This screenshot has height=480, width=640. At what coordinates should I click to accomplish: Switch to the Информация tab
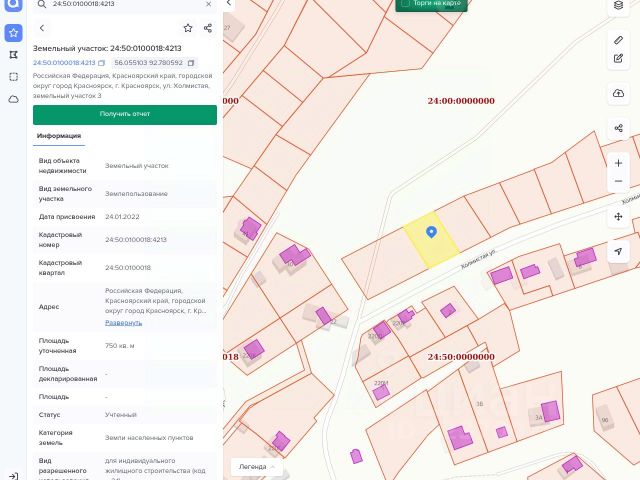pos(59,136)
